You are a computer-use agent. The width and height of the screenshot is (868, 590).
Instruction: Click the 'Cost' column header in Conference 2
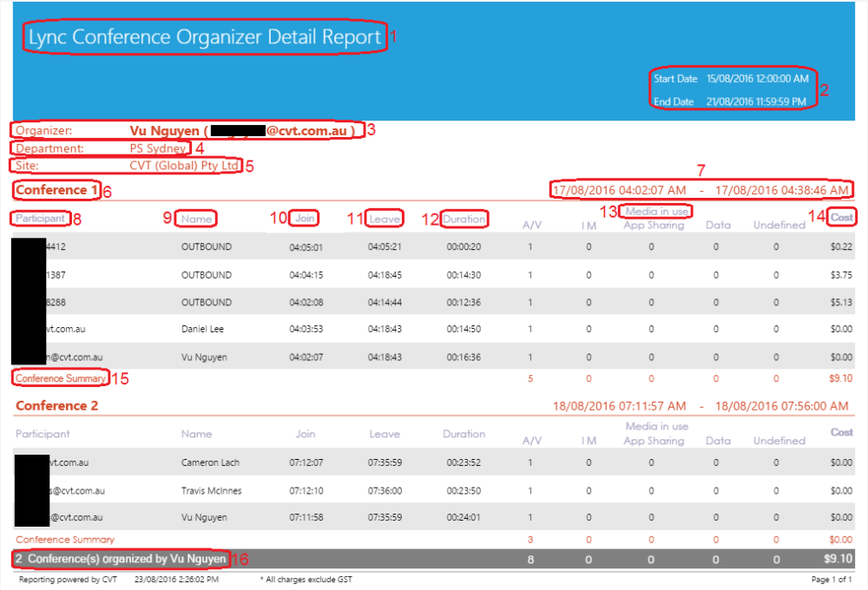pyautogui.click(x=841, y=432)
